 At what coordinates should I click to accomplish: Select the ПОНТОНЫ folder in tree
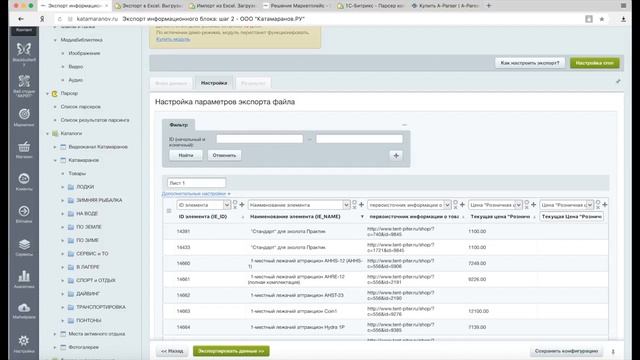(x=89, y=320)
